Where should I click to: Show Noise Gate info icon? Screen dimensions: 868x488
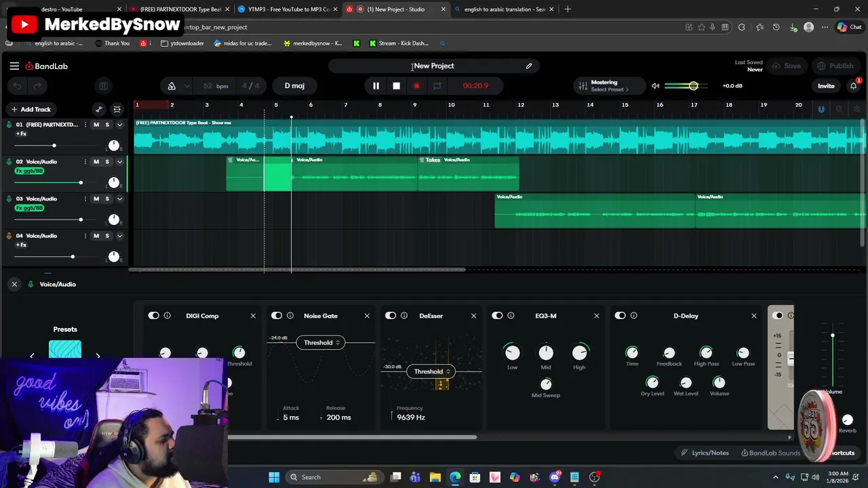coord(290,316)
